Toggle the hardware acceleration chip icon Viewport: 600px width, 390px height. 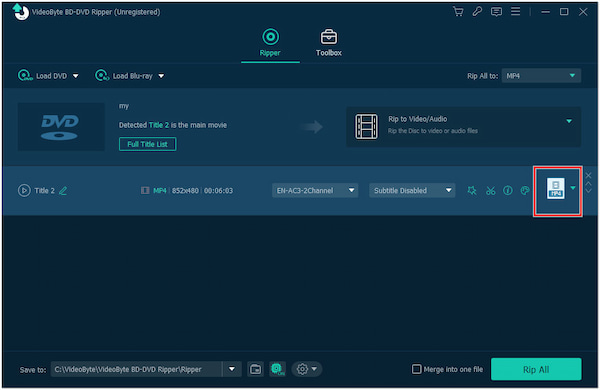(277, 369)
